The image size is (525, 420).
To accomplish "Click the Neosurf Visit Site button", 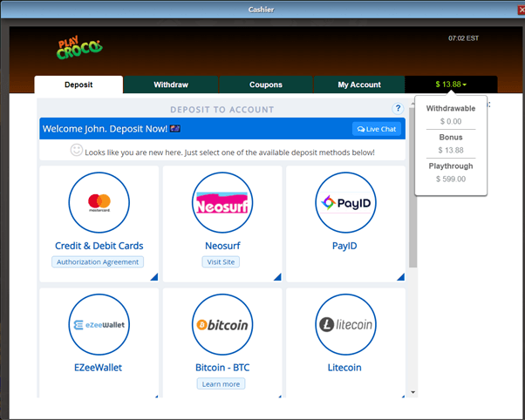I will click(221, 262).
